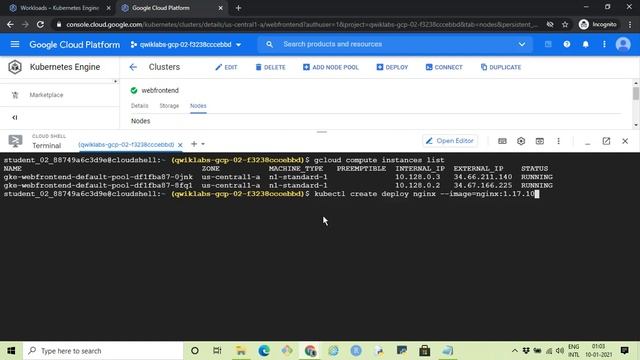Reload the page with the refresh icon

coord(40,24)
